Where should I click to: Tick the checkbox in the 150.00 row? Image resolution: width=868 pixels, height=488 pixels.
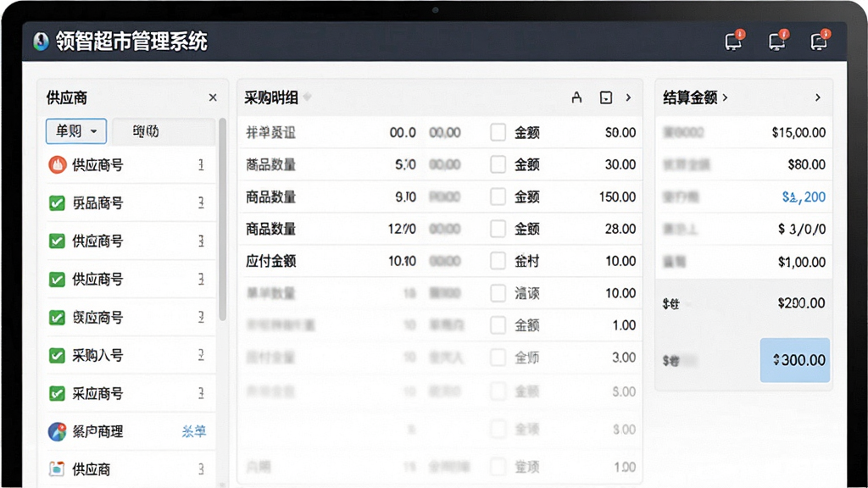click(x=498, y=197)
